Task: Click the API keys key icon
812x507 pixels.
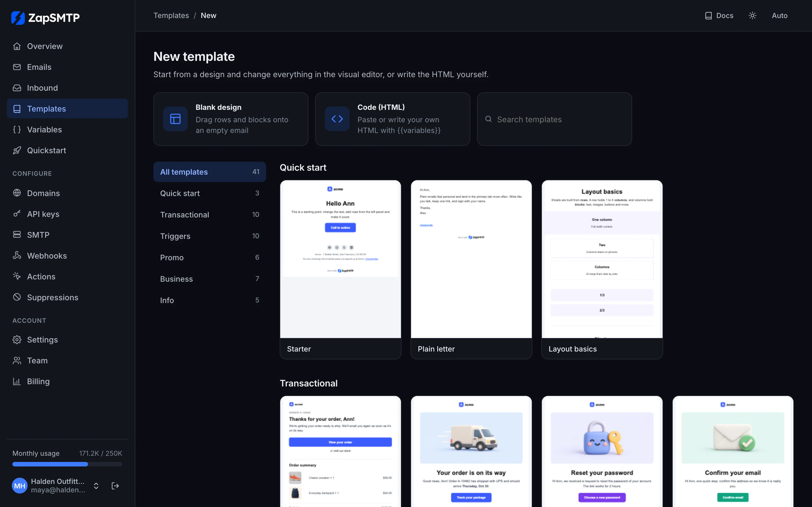Action: [17, 214]
